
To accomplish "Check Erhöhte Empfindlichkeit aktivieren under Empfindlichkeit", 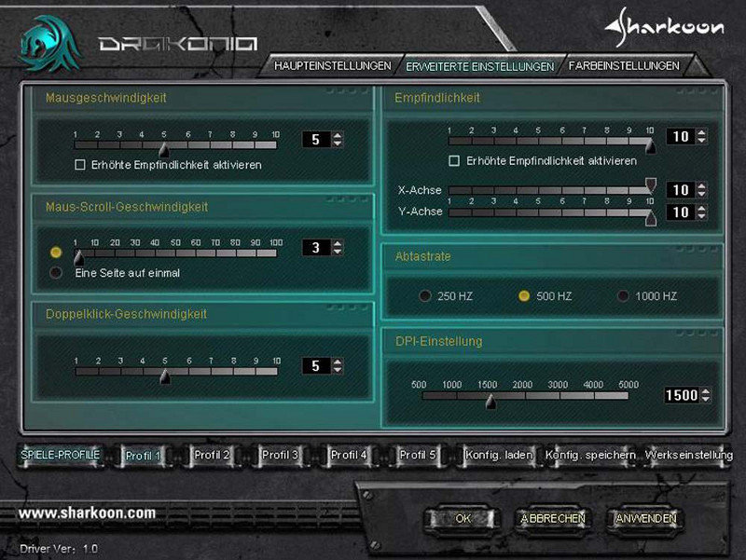I will pos(454,160).
